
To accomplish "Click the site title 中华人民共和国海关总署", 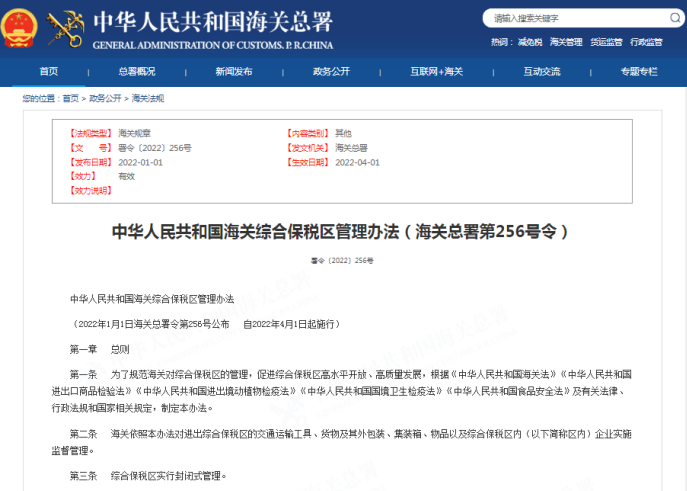I will pyautogui.click(x=212, y=22).
